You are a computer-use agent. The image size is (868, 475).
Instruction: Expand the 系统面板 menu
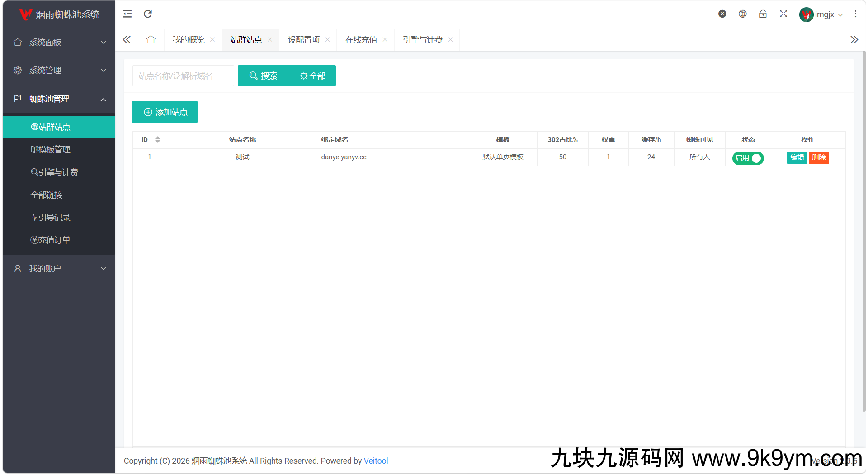59,42
